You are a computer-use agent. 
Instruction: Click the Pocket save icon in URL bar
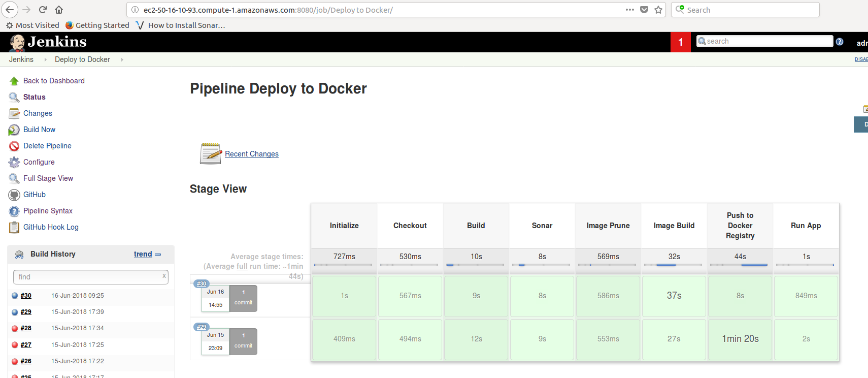point(644,10)
